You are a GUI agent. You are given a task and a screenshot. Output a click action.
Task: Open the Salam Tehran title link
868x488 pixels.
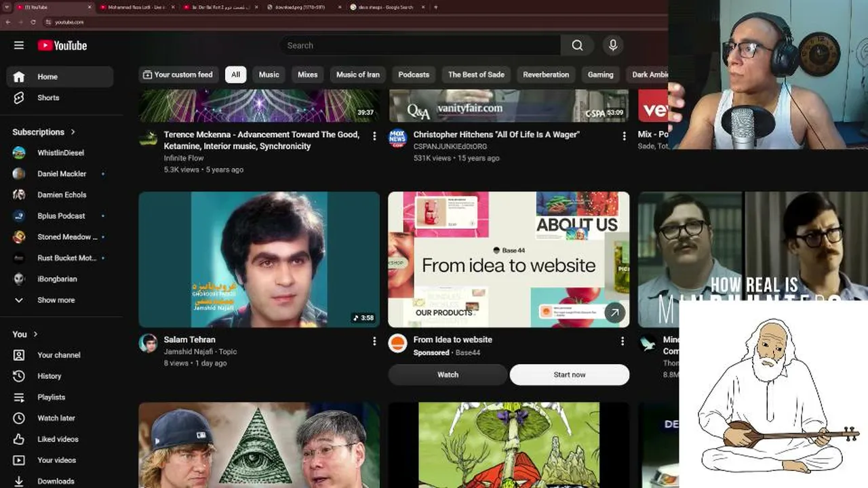(x=189, y=340)
